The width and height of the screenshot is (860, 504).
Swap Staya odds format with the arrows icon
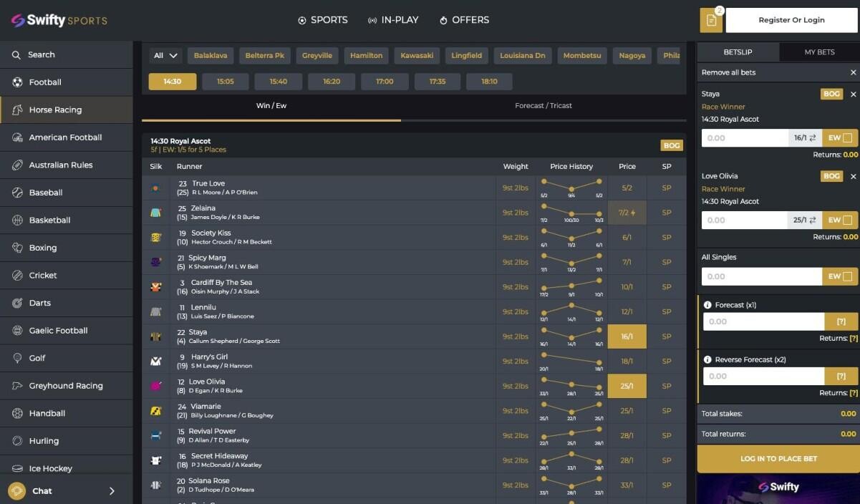click(x=813, y=138)
